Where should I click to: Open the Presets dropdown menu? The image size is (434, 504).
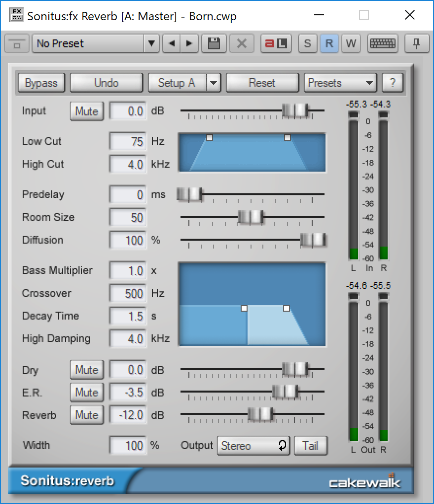pyautogui.click(x=340, y=82)
